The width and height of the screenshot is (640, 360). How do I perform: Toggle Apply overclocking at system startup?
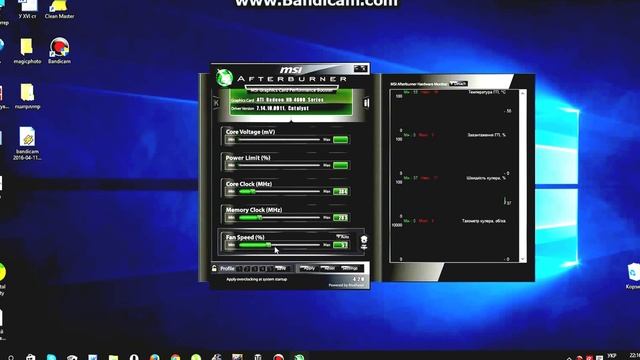click(x=257, y=280)
